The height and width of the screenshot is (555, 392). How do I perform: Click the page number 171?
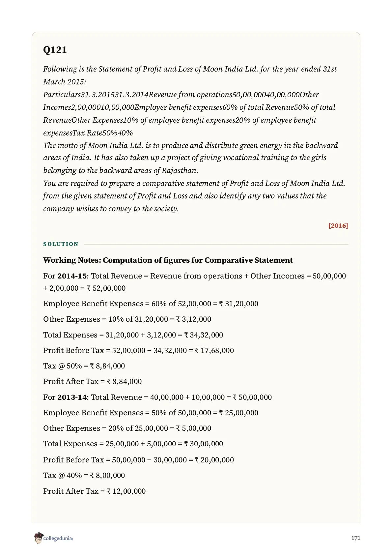(x=356, y=538)
